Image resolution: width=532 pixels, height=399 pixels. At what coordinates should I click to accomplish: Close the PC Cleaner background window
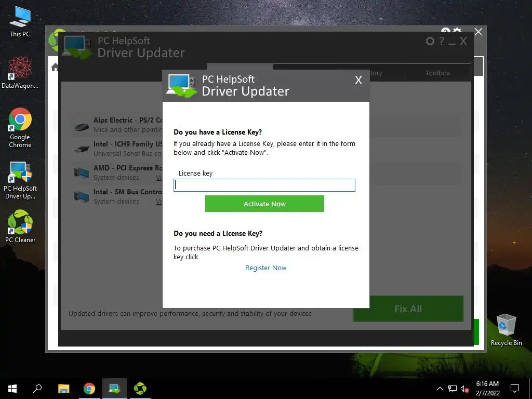pyautogui.click(x=478, y=32)
